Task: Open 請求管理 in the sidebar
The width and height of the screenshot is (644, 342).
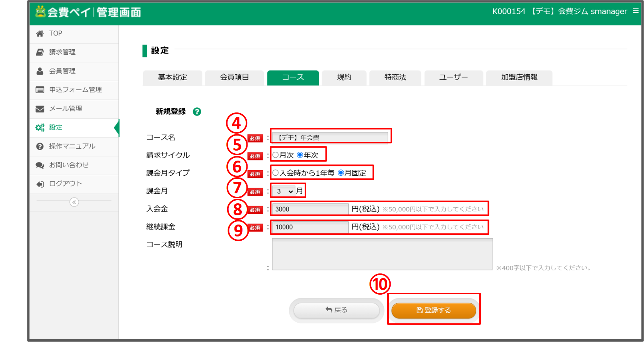Action: point(74,52)
